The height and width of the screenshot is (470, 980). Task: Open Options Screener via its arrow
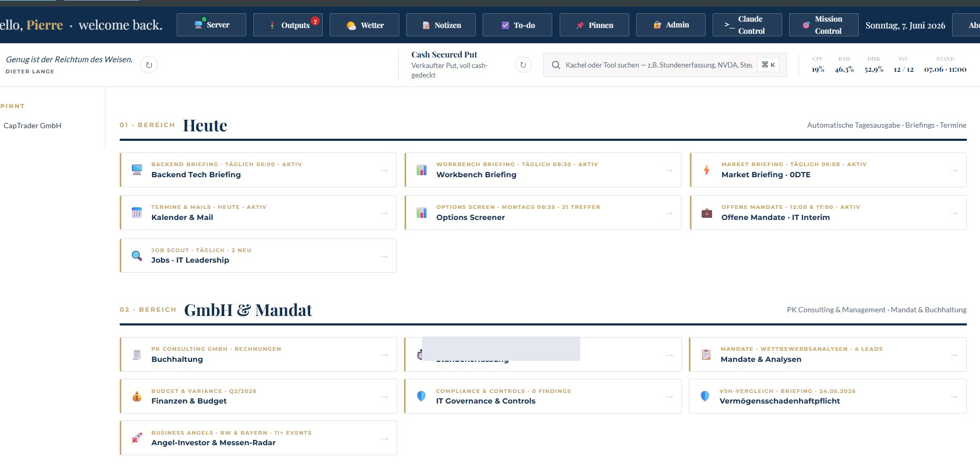coord(669,213)
